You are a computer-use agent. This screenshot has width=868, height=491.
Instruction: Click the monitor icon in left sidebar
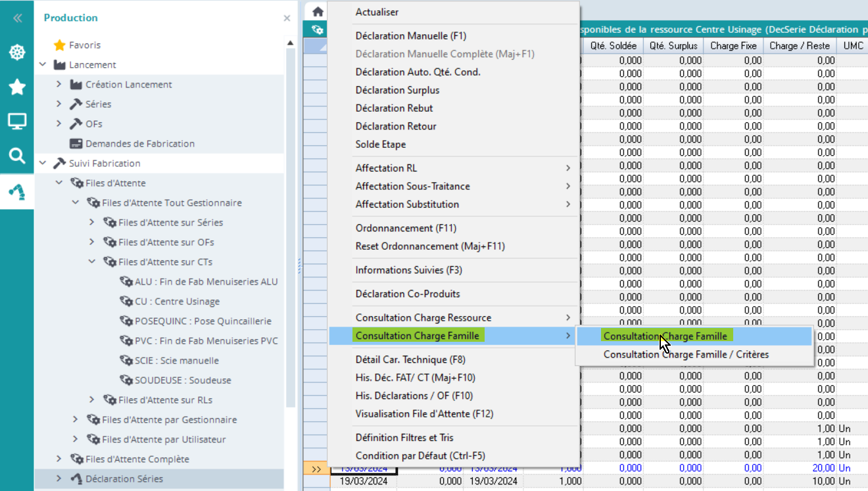(16, 121)
